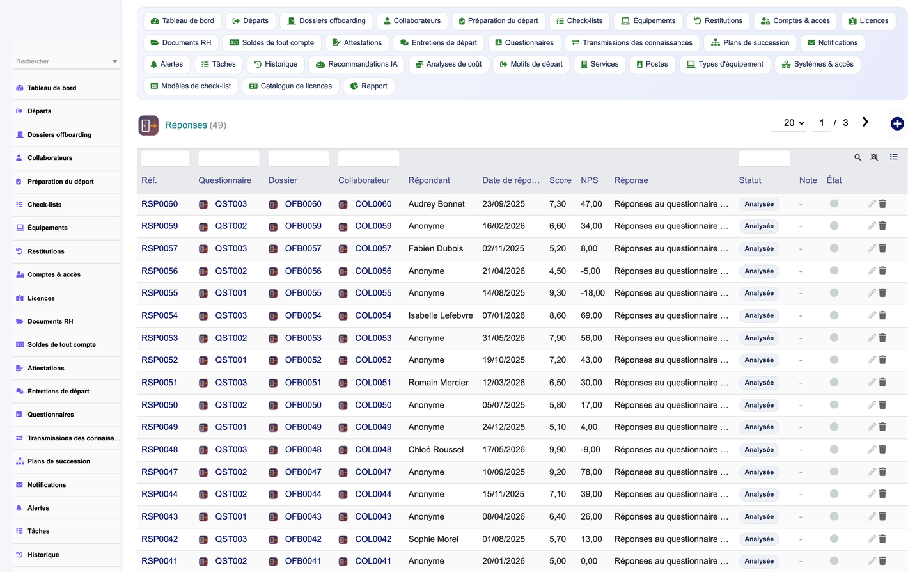The height and width of the screenshot is (572, 924).
Task: Go to next page using the arrow
Action: pyautogui.click(x=865, y=122)
